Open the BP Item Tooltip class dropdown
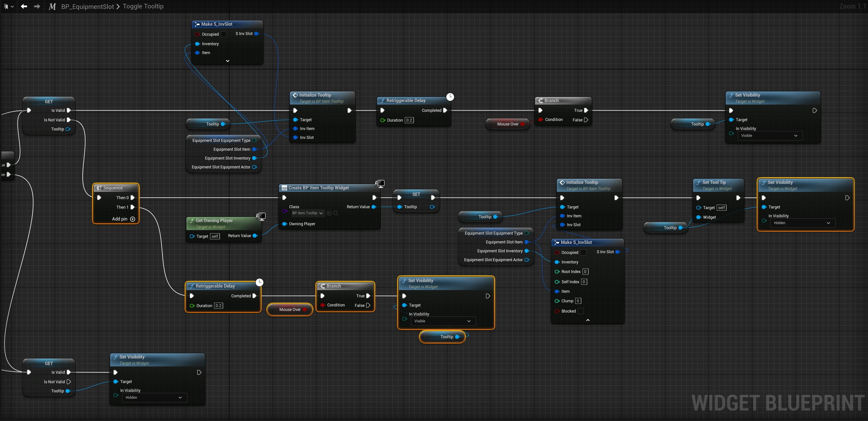This screenshot has width=868, height=421. (307, 213)
